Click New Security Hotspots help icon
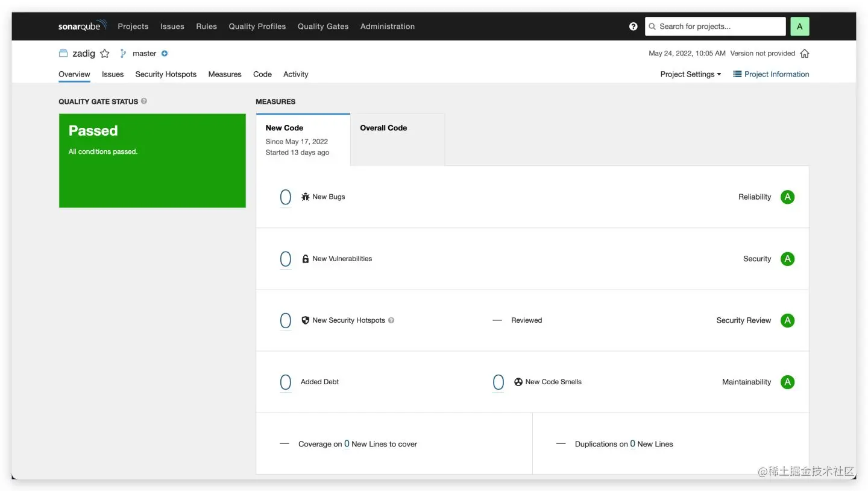The height and width of the screenshot is (491, 868). point(391,320)
